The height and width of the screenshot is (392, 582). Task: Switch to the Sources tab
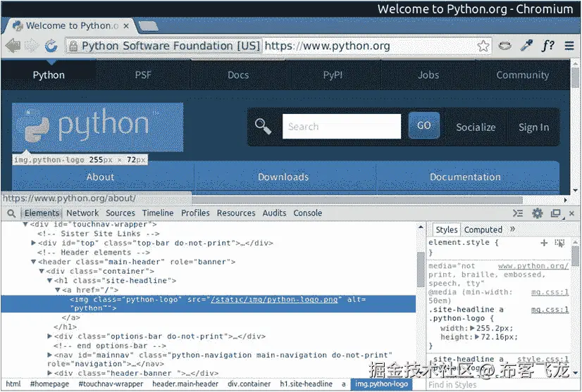coord(120,213)
